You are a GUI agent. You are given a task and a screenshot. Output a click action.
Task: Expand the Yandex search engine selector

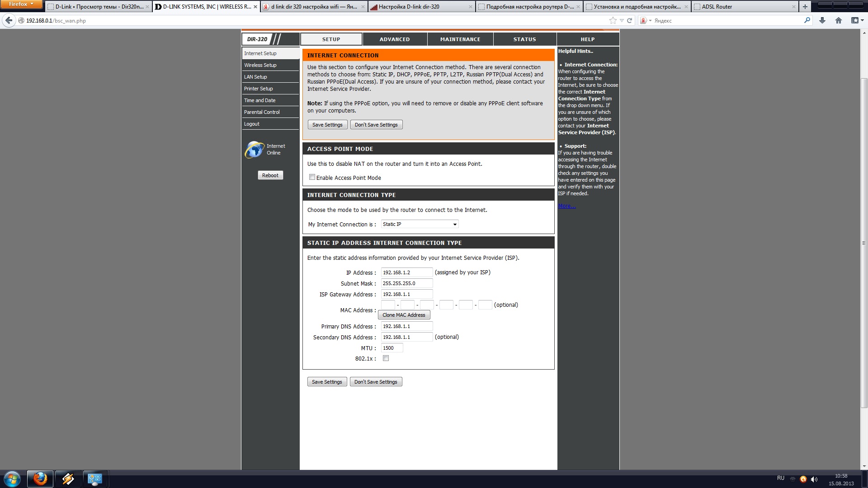pyautogui.click(x=646, y=20)
